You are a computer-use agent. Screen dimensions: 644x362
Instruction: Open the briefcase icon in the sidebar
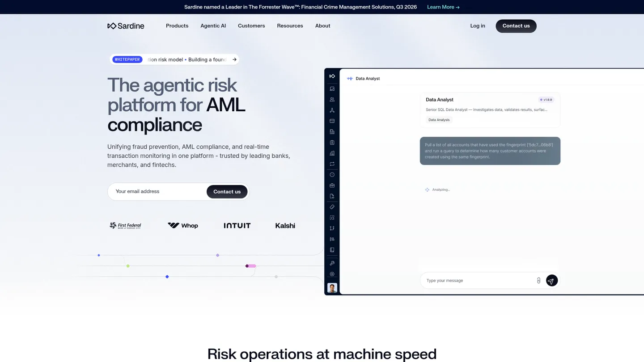(332, 185)
